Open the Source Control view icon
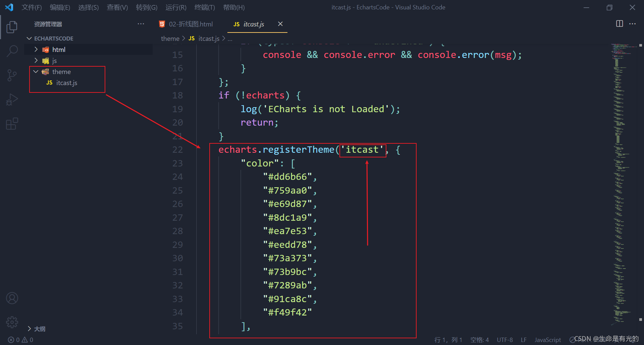Image resolution: width=644 pixels, height=345 pixels. coord(12,75)
